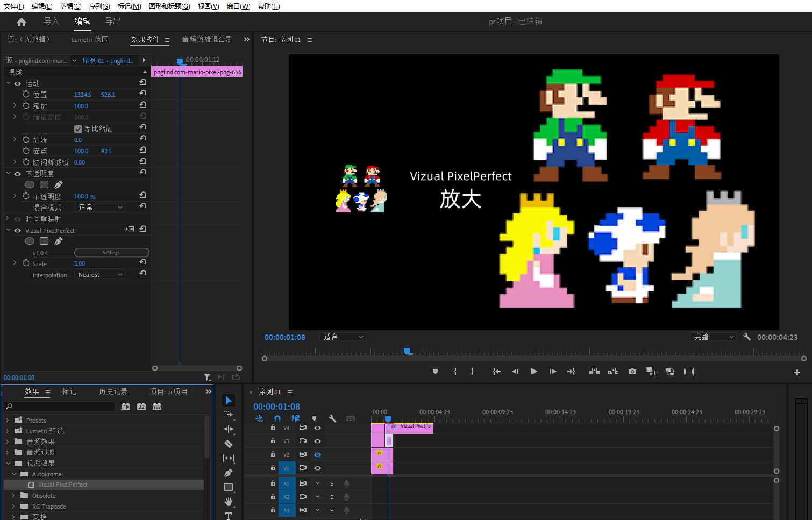The image size is (812, 520).
Task: Open the Window menu
Action: tap(238, 6)
